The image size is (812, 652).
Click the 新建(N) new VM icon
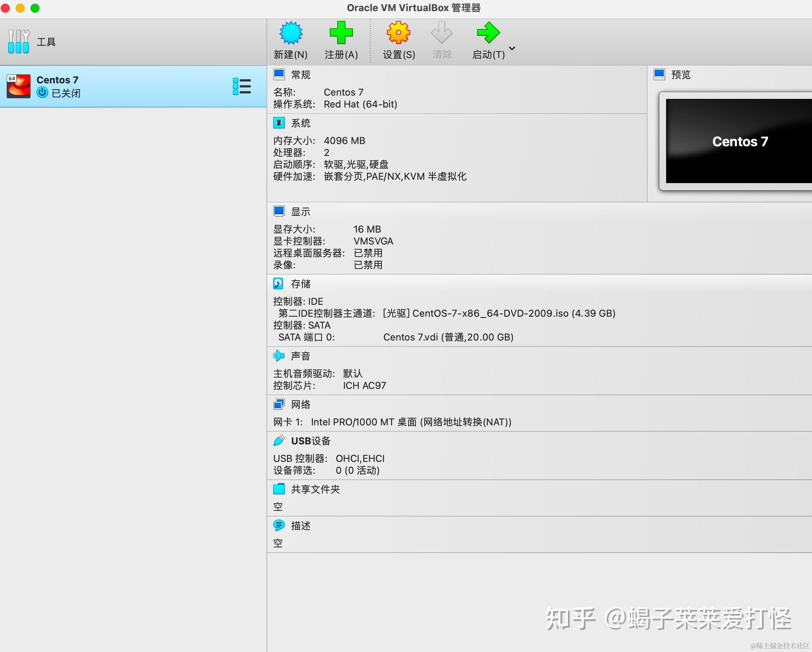coord(290,33)
